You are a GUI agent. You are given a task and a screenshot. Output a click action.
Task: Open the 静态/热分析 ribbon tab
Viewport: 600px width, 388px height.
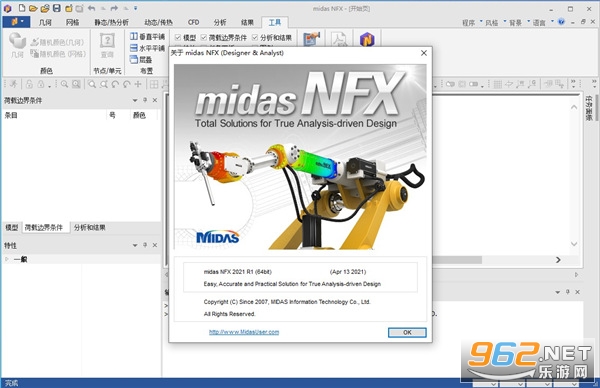(x=111, y=23)
